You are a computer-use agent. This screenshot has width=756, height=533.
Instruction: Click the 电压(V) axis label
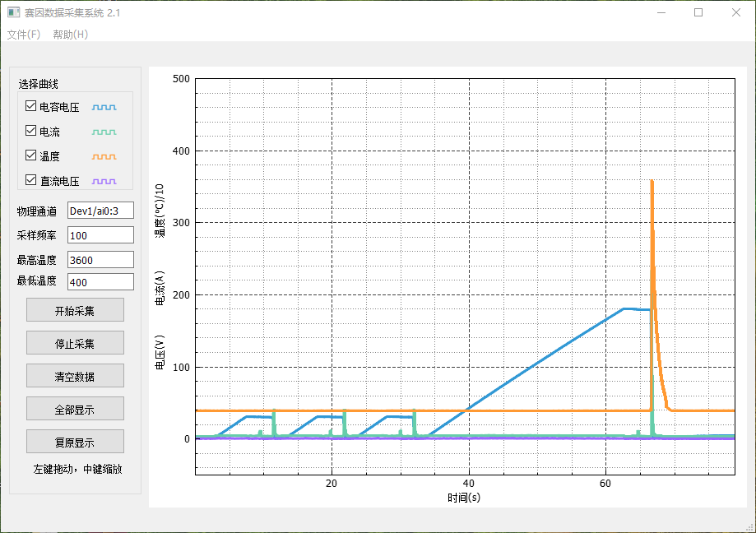point(159,353)
